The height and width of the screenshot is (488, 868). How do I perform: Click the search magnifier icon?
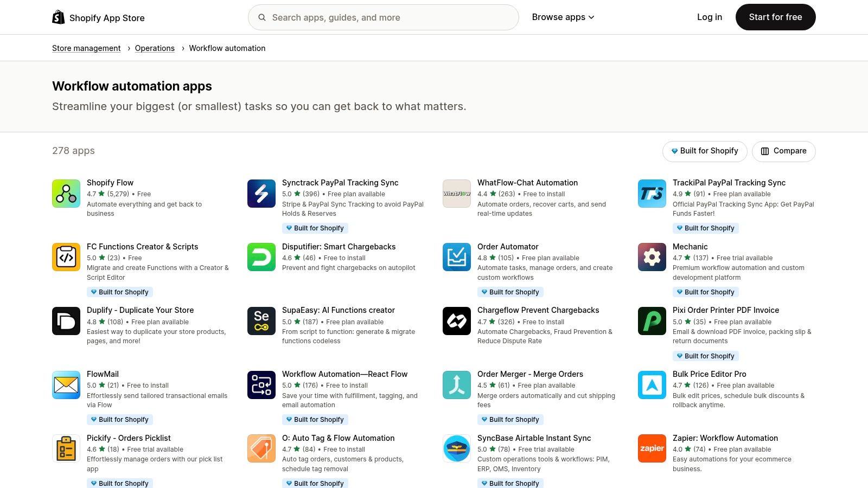click(x=261, y=17)
